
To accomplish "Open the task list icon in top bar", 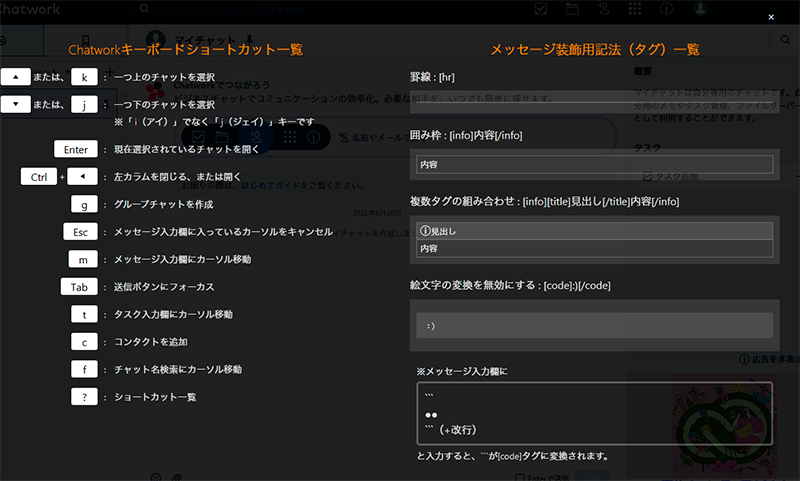I will [541, 9].
